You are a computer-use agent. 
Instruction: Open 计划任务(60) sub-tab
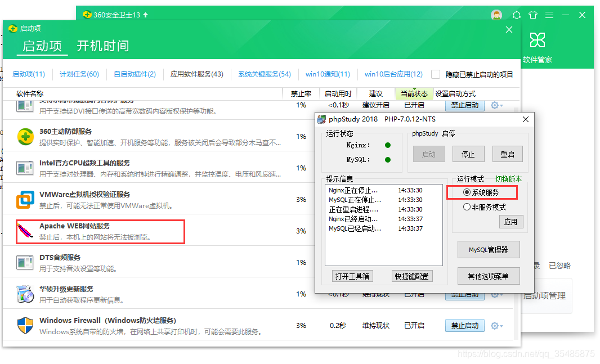(79, 74)
